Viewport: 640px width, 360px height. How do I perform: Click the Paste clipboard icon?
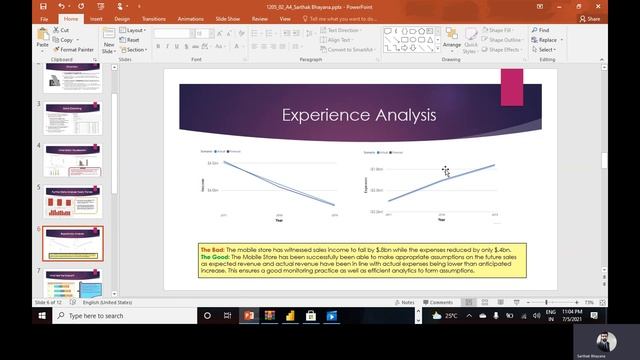(x=42, y=35)
